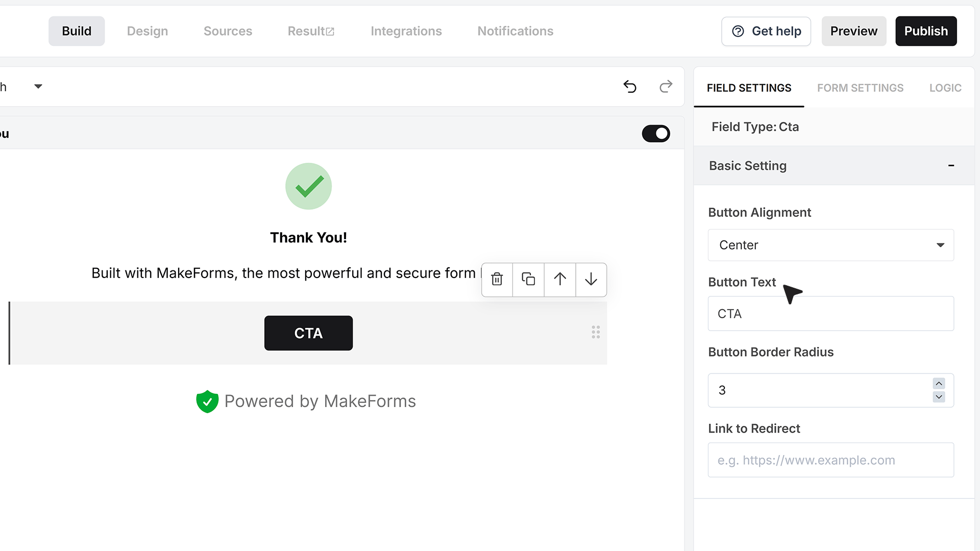
Task: Delete the CTA field with trash icon
Action: point(497,279)
